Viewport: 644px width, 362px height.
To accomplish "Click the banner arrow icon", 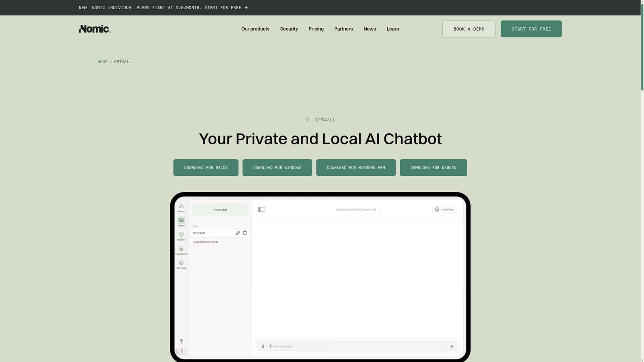I will [246, 8].
